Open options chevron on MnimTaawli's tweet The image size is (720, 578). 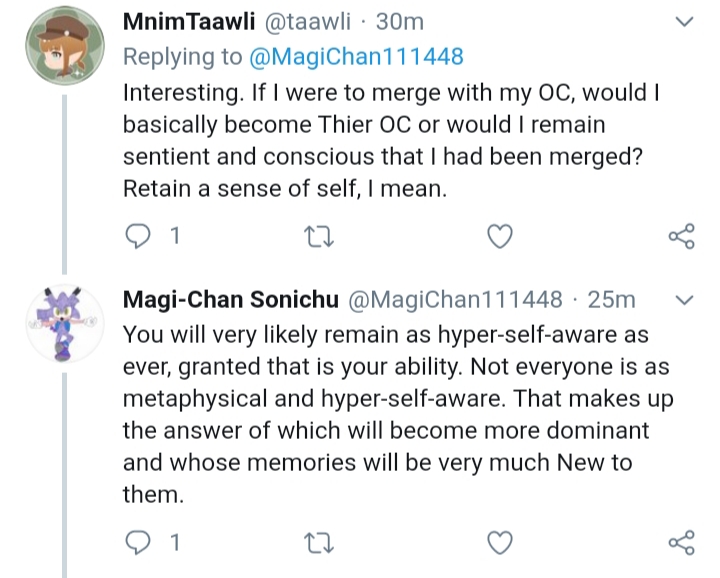coord(685,22)
